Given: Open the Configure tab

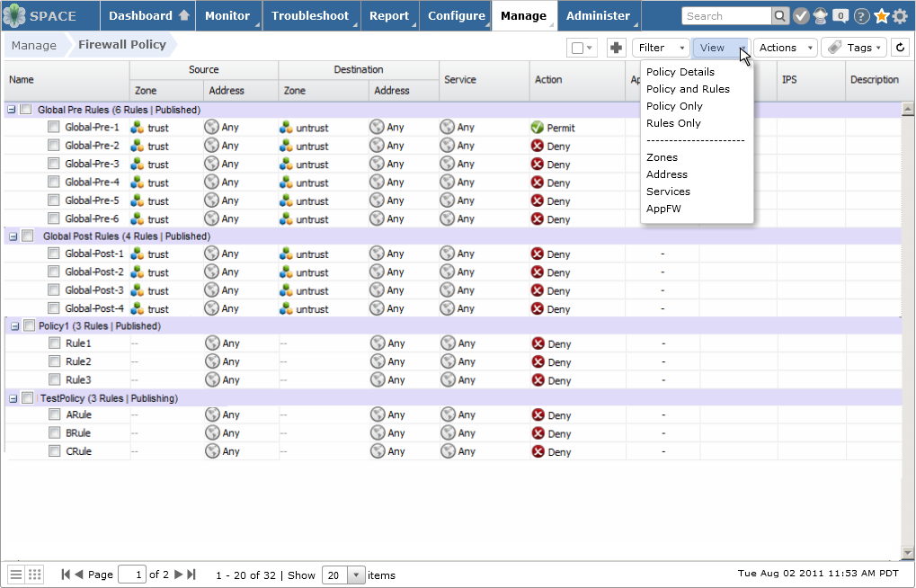Looking at the screenshot, I should coord(456,16).
